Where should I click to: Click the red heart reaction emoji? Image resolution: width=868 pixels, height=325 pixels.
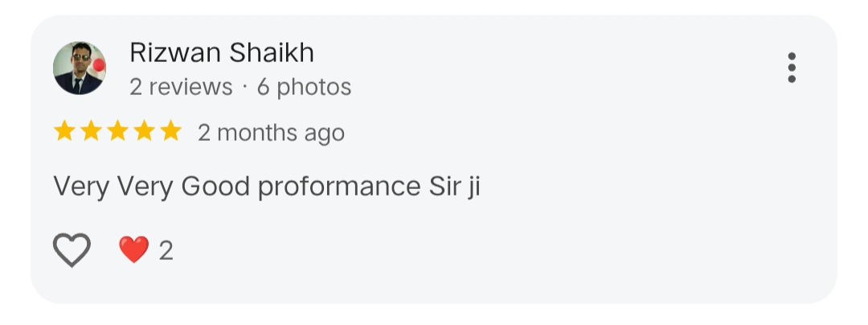click(x=133, y=250)
